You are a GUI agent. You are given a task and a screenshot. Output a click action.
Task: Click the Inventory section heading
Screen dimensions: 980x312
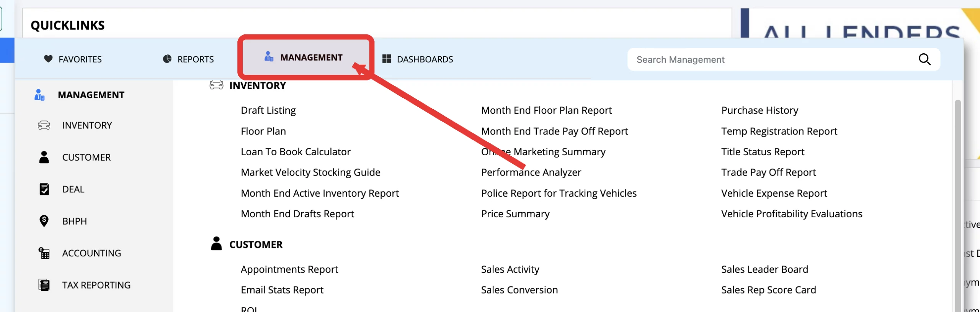click(x=258, y=85)
